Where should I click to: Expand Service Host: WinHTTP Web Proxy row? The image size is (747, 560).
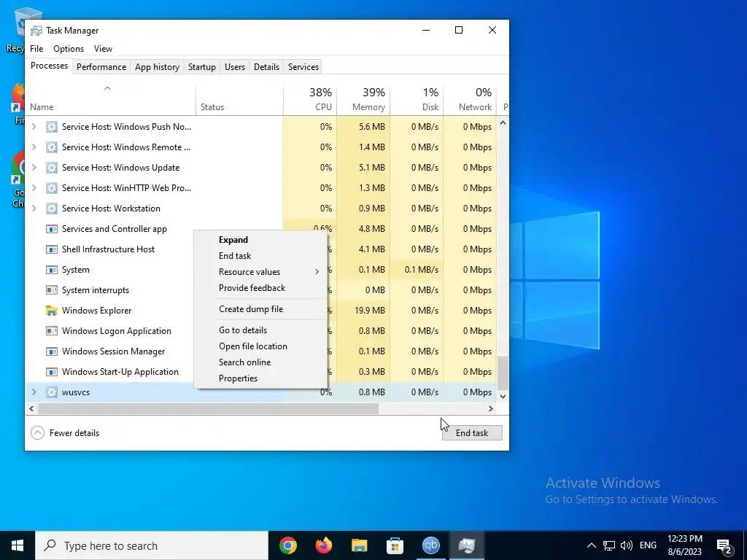click(x=34, y=188)
